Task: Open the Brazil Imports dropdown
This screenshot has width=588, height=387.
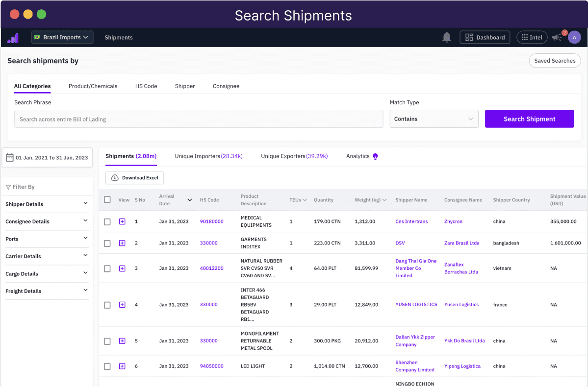Action: 62,37
